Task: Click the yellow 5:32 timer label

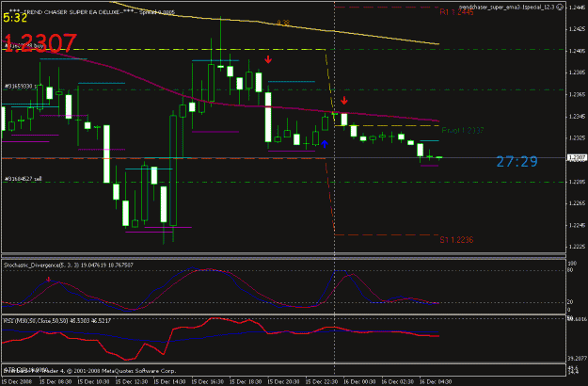Action: click(x=15, y=18)
